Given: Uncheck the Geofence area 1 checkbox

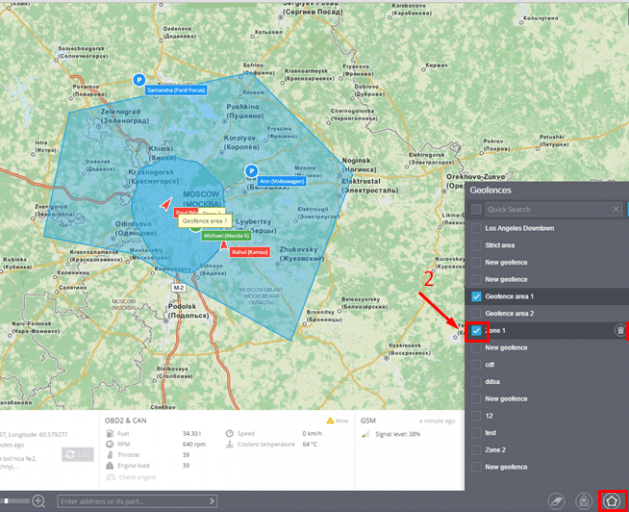Looking at the screenshot, I should point(476,296).
